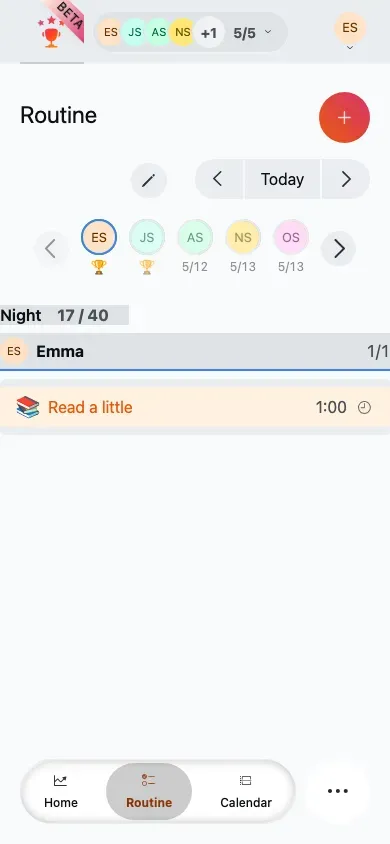390x844 pixels.
Task: Select the ES member avatar in carousel
Action: point(99,237)
